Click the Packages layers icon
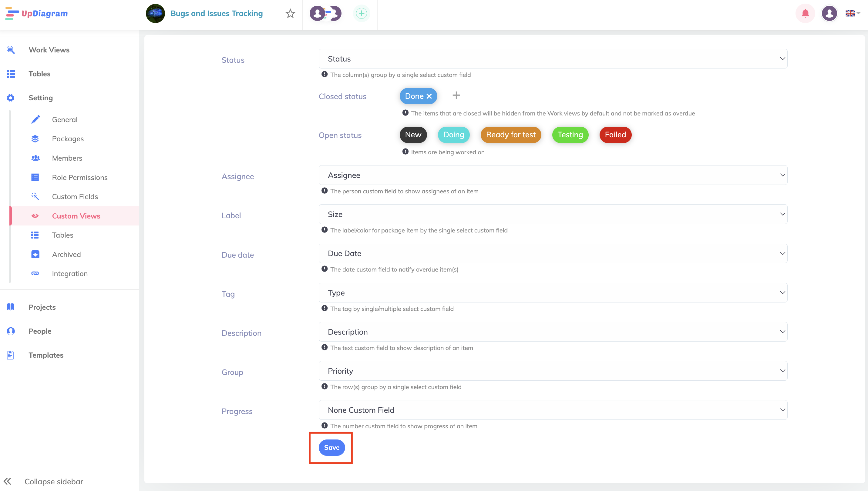The image size is (868, 491). [35, 139]
